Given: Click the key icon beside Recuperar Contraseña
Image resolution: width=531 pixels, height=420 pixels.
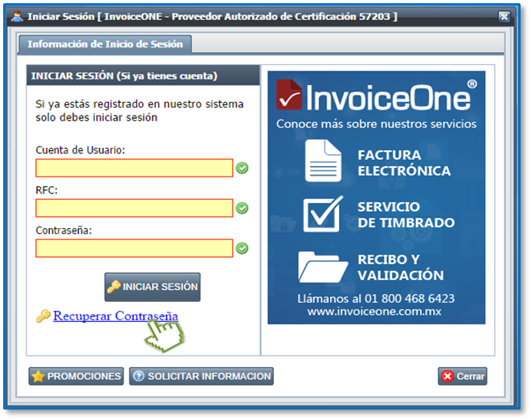Looking at the screenshot, I should (43, 316).
